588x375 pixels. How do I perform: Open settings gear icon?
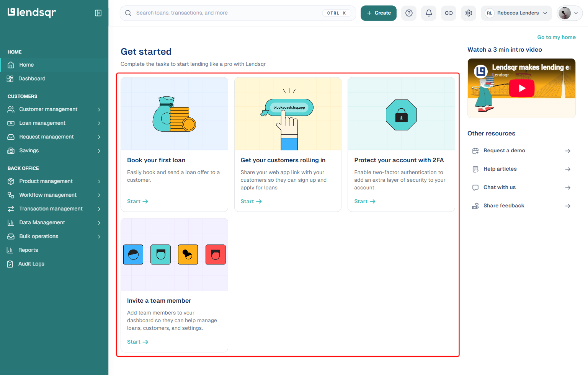coord(469,13)
